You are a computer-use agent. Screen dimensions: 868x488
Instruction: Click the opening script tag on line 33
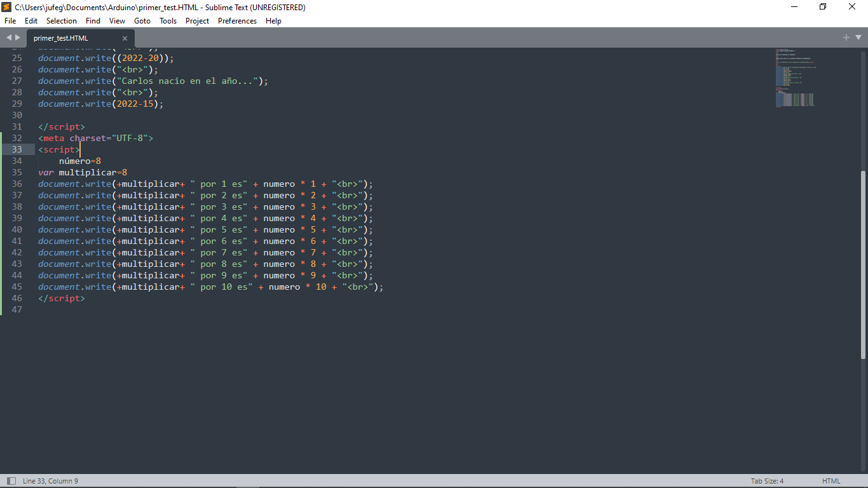(x=59, y=149)
